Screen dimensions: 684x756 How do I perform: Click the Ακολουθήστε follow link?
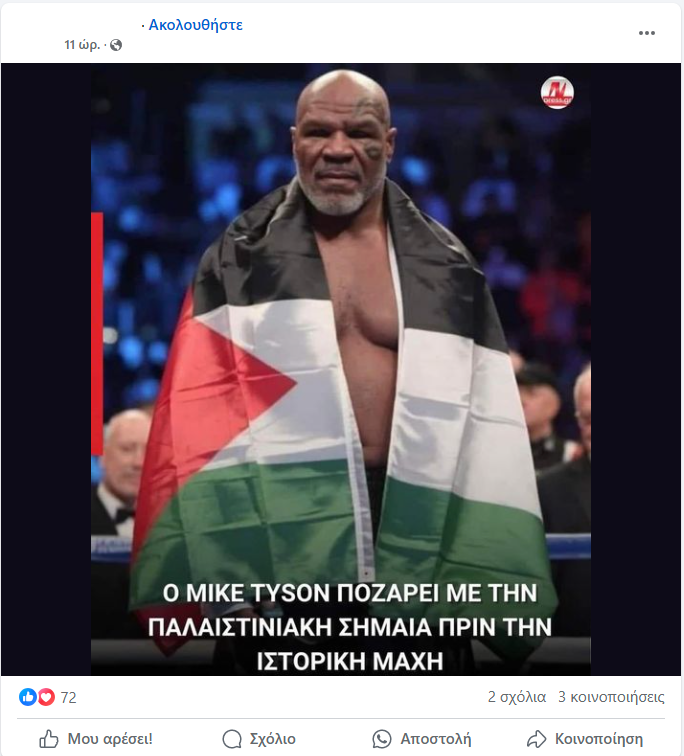click(195, 25)
